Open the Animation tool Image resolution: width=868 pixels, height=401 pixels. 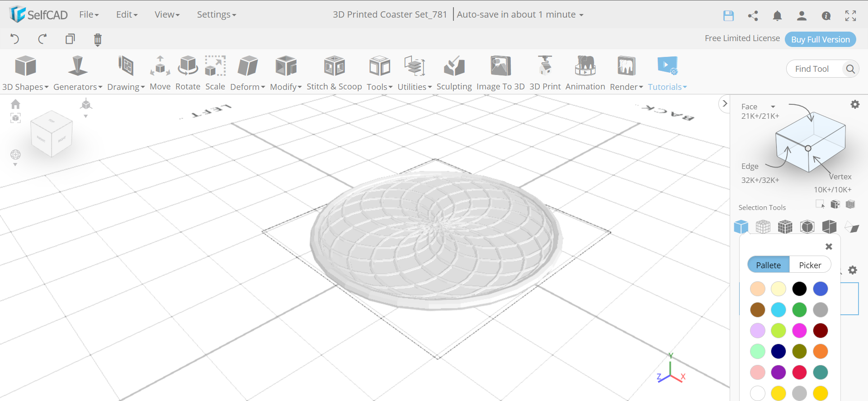[x=585, y=73]
